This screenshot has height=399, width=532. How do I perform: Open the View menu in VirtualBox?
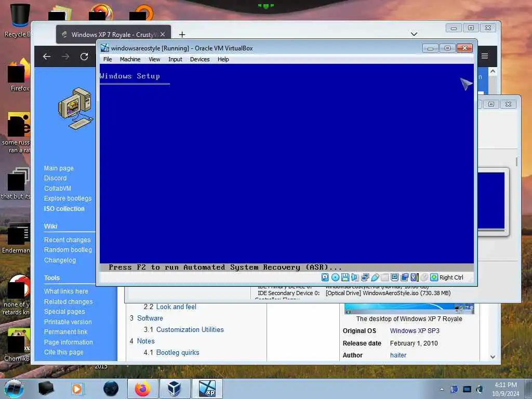[154, 59]
